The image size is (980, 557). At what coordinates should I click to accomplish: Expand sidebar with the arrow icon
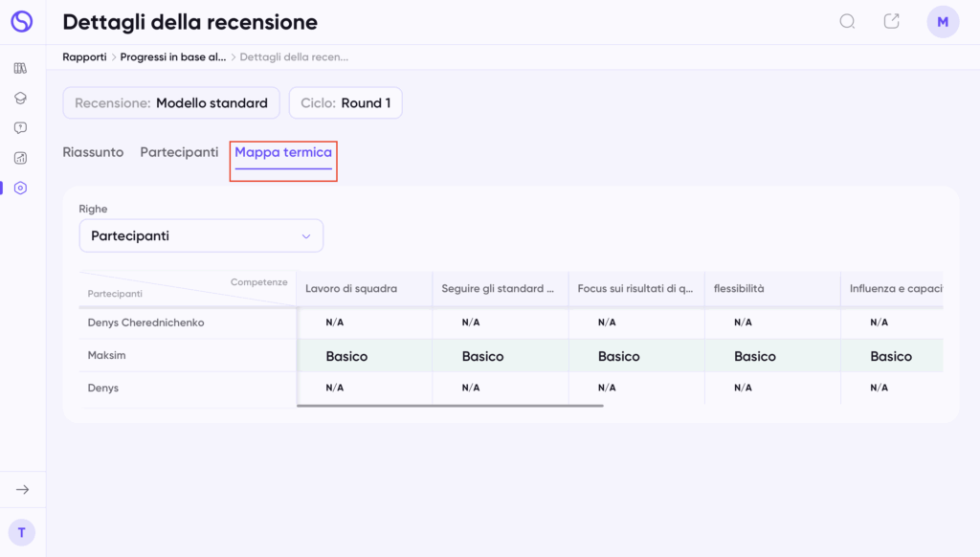point(23,489)
